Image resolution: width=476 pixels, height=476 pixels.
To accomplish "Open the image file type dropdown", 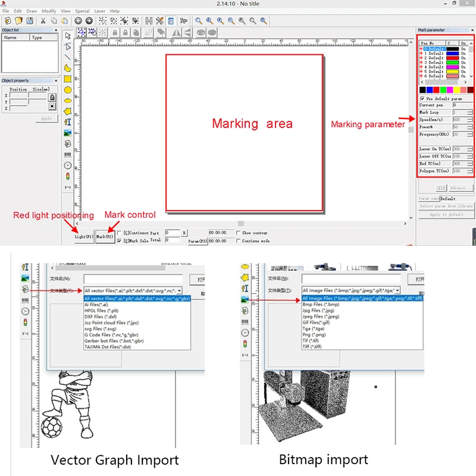I will pyautogui.click(x=397, y=290).
